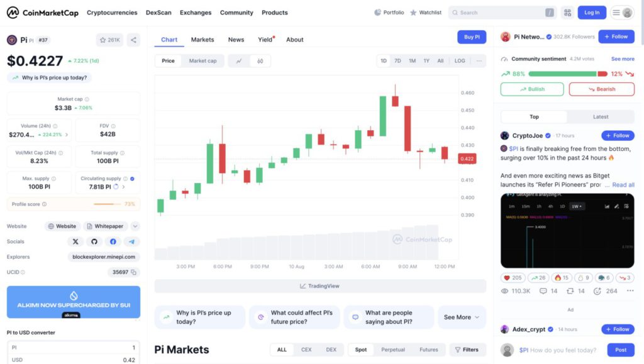Screen dimensions: 644x364
Task: Switch to the Markets tab
Action: pos(203,40)
